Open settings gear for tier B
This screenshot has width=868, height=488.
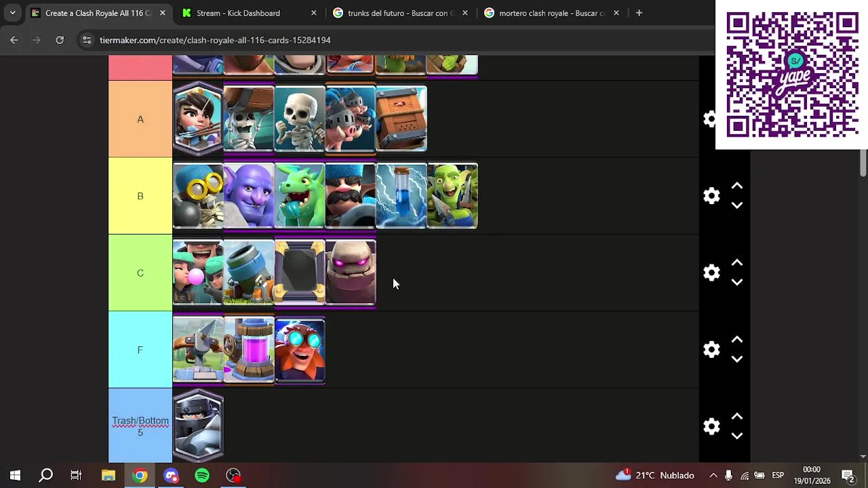click(x=711, y=196)
